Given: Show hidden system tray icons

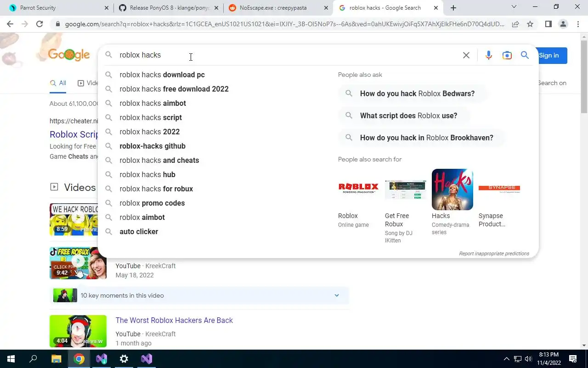Looking at the screenshot, I should [507, 359].
